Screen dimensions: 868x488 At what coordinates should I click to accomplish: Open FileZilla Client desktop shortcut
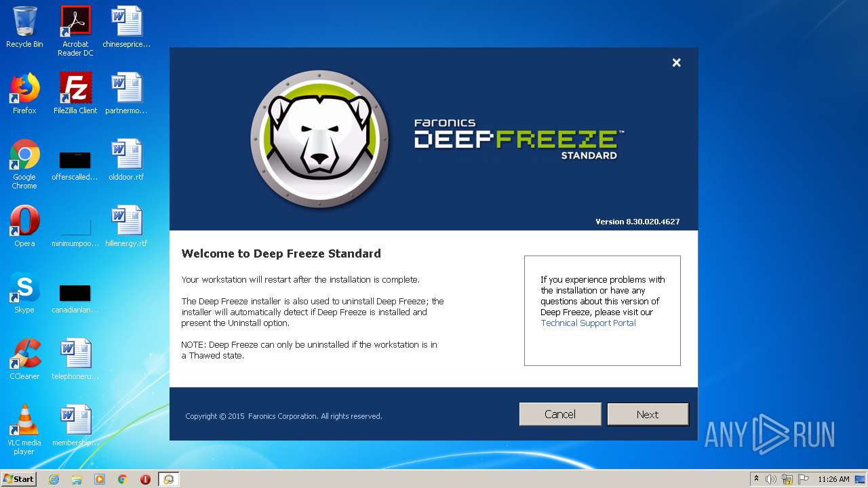[x=75, y=94]
